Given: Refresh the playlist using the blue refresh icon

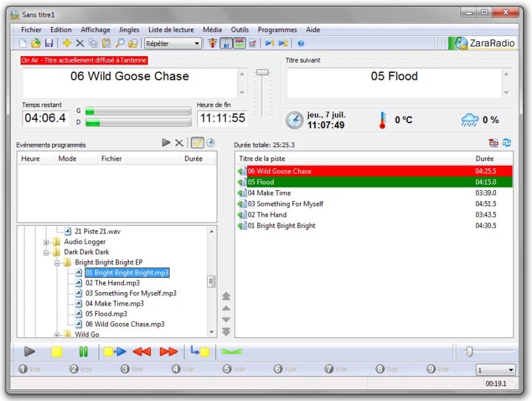Looking at the screenshot, I should pos(506,142).
